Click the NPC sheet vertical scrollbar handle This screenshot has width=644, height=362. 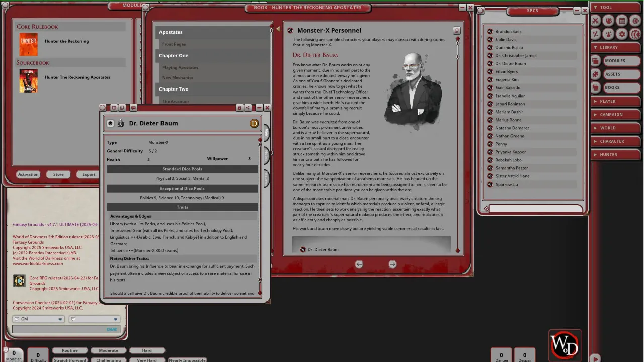[260, 144]
